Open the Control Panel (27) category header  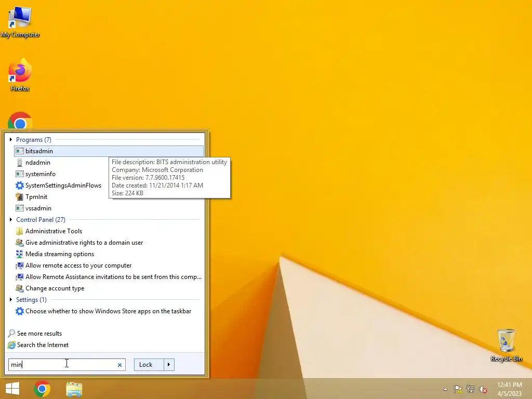click(x=41, y=220)
